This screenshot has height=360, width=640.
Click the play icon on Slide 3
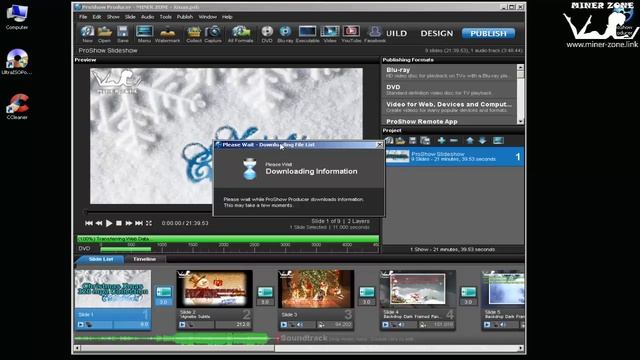[x=284, y=325]
